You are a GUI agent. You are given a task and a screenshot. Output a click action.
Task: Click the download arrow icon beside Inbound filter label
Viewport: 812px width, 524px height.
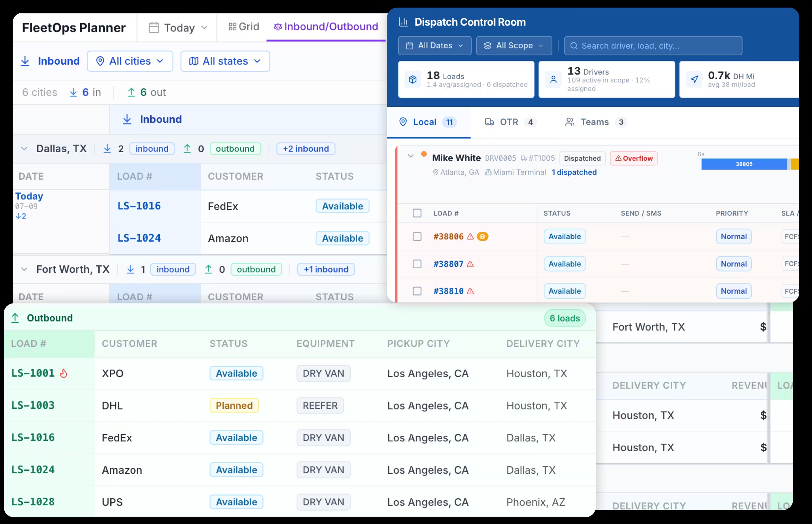25,61
